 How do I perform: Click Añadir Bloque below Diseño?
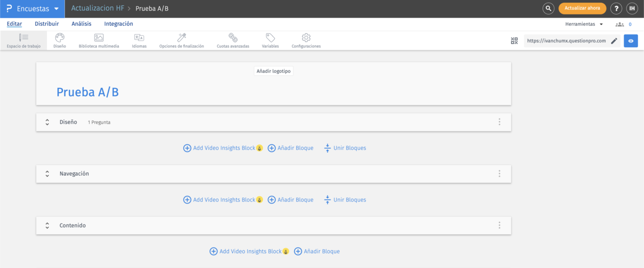(x=290, y=148)
